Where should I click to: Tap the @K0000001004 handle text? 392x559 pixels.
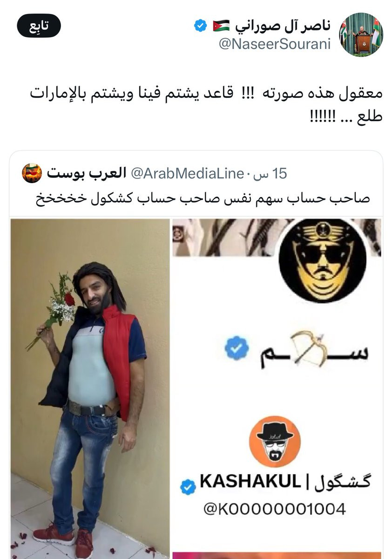[x=274, y=508]
